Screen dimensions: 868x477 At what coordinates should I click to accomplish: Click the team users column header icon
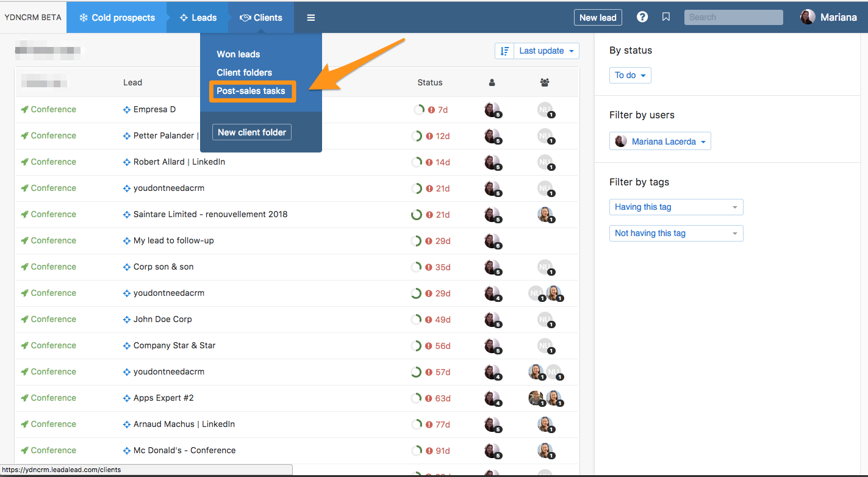(545, 82)
